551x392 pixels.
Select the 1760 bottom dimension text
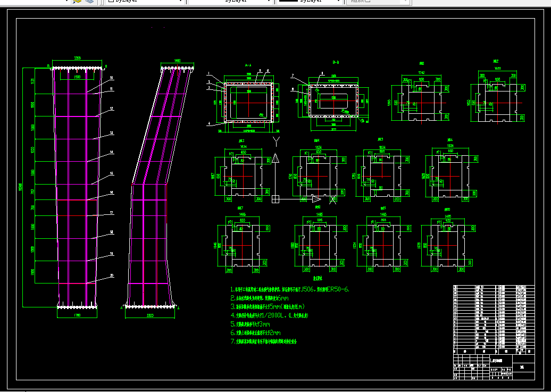click(x=77, y=315)
